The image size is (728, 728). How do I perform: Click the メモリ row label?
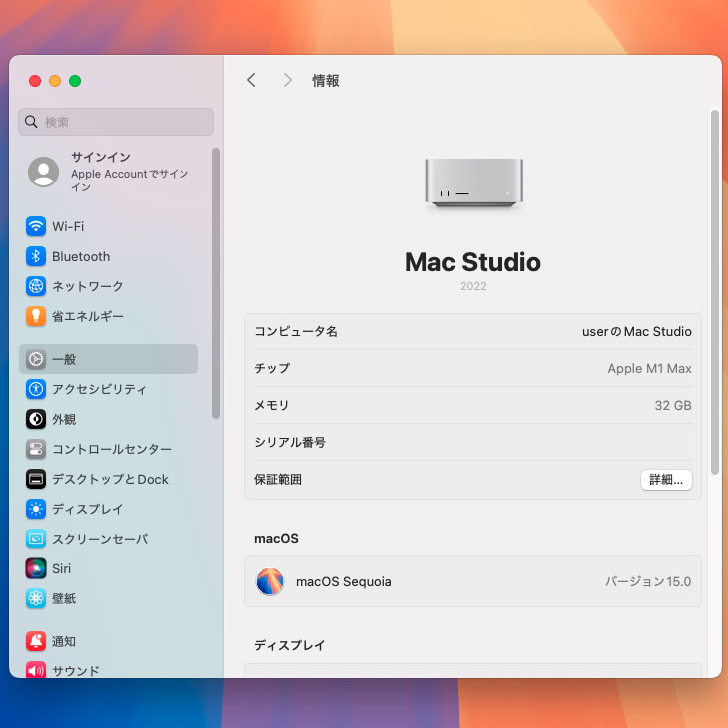(272, 405)
